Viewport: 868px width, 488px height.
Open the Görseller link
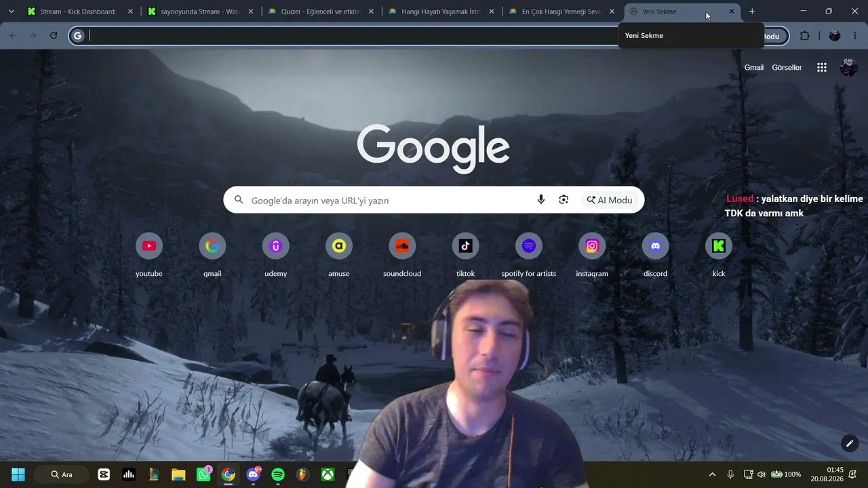787,67
